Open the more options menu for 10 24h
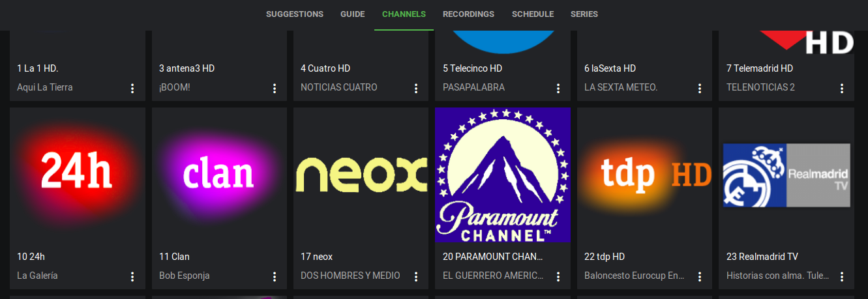This screenshot has width=868, height=299. (132, 277)
